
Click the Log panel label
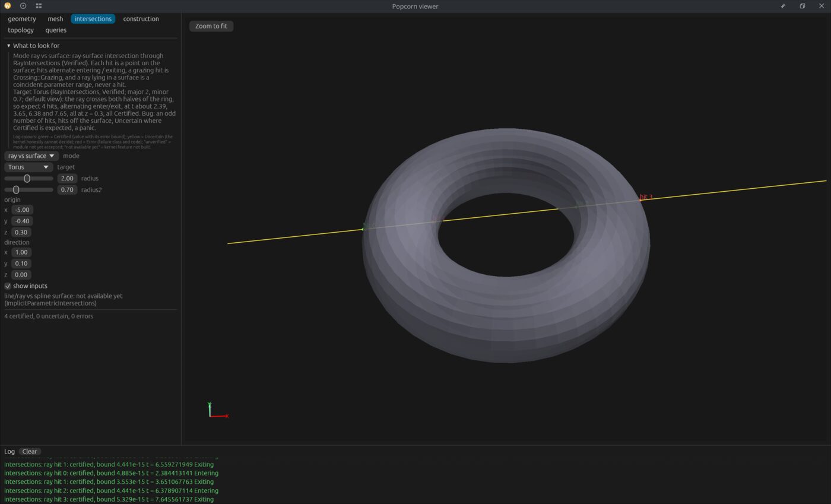point(9,452)
